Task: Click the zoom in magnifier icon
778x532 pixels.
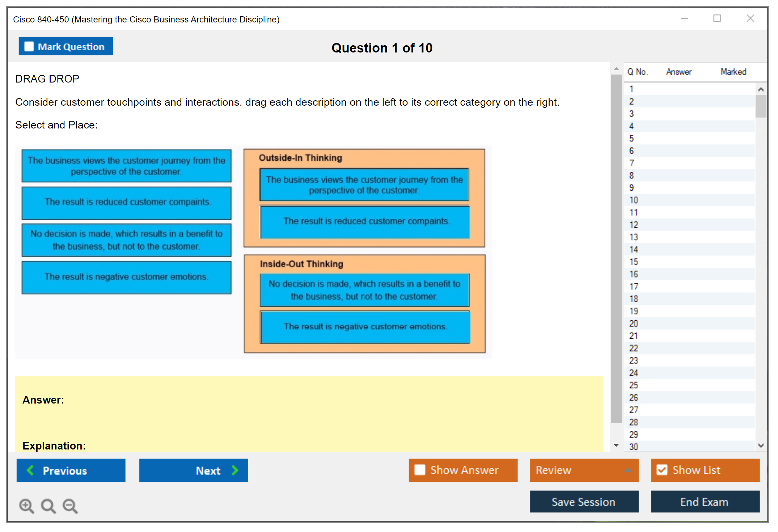Action: (x=26, y=506)
